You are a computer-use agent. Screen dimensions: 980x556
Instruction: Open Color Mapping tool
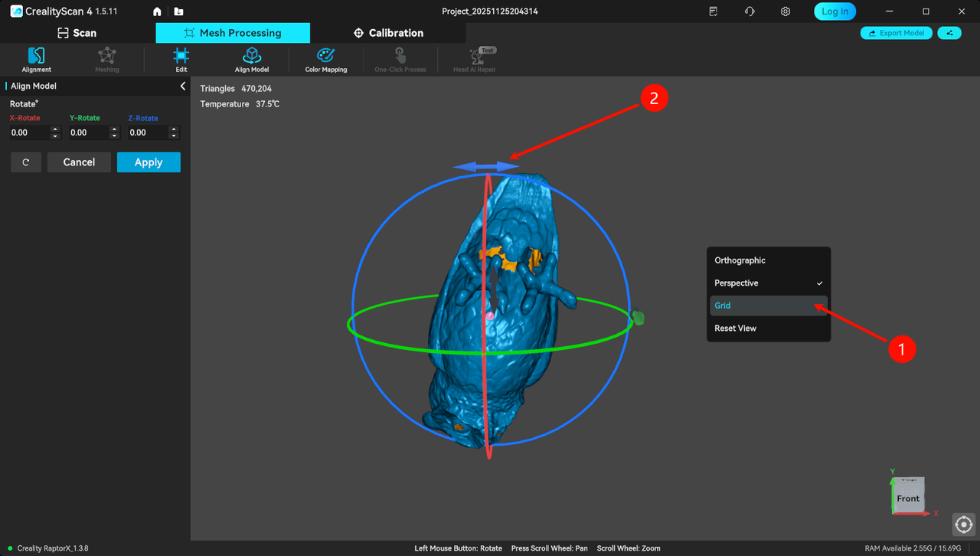[x=325, y=59]
